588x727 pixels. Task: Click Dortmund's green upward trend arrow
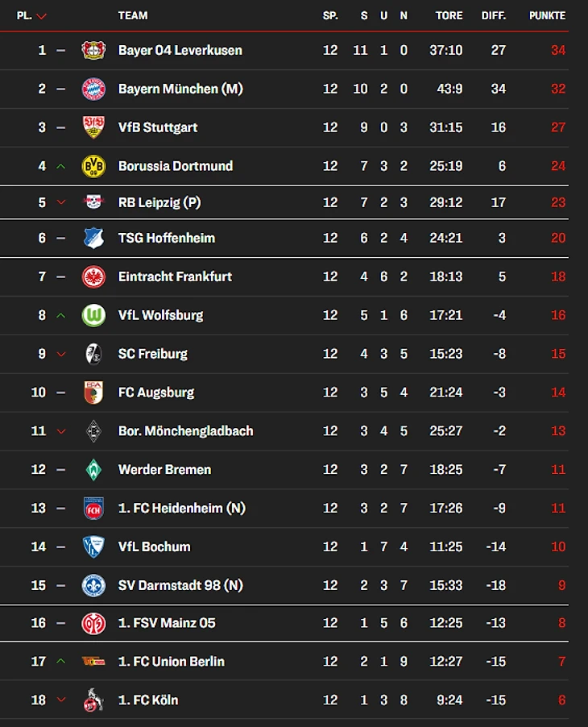[x=60, y=166]
